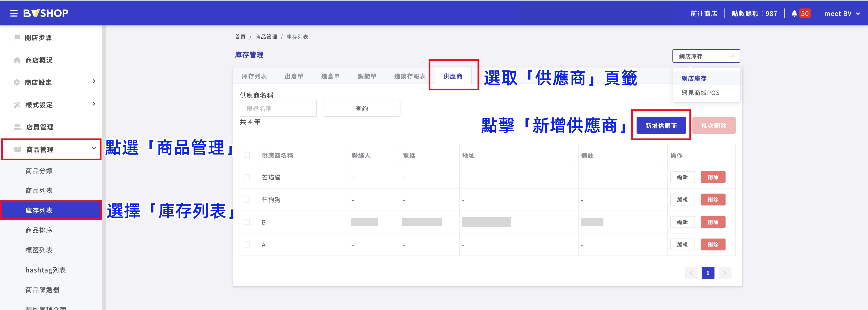Click the 商品管理 box icon

pos(18,149)
